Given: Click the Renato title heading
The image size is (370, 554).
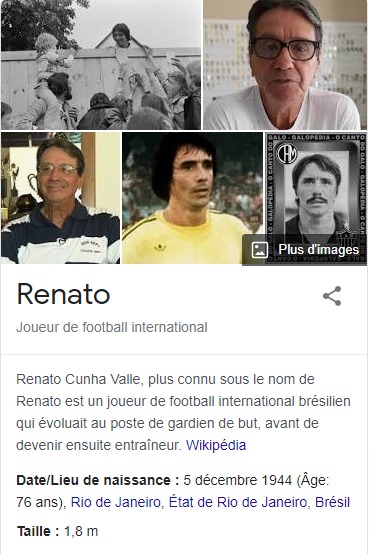Looking at the screenshot, I should pyautogui.click(x=63, y=294).
